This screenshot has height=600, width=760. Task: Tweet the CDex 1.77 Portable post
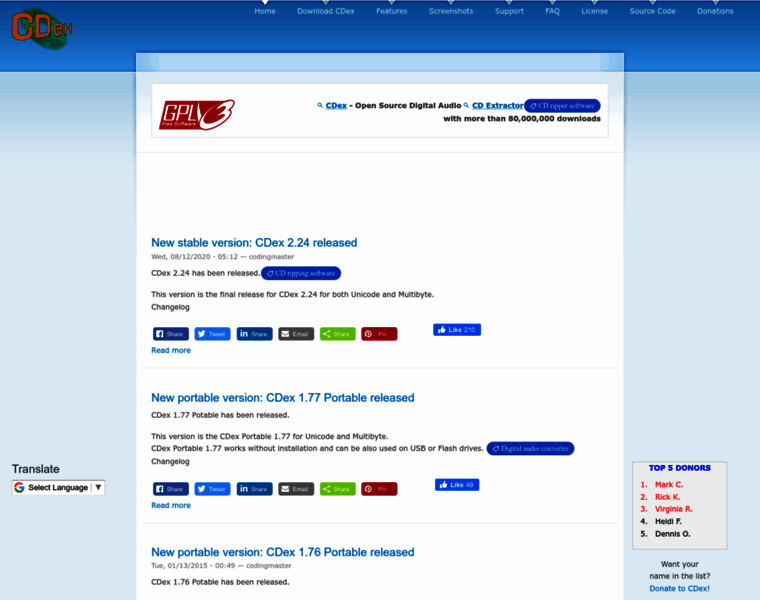coord(212,489)
